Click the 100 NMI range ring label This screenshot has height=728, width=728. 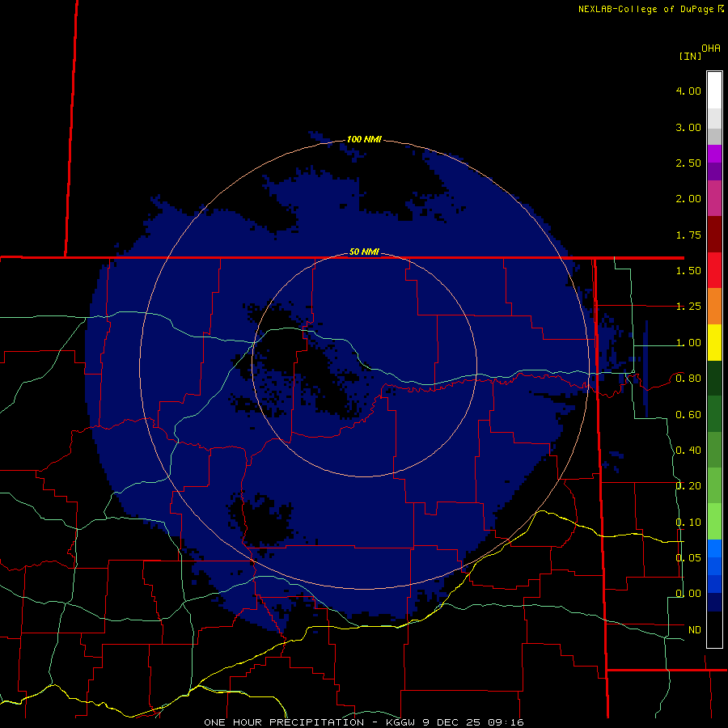click(x=364, y=139)
